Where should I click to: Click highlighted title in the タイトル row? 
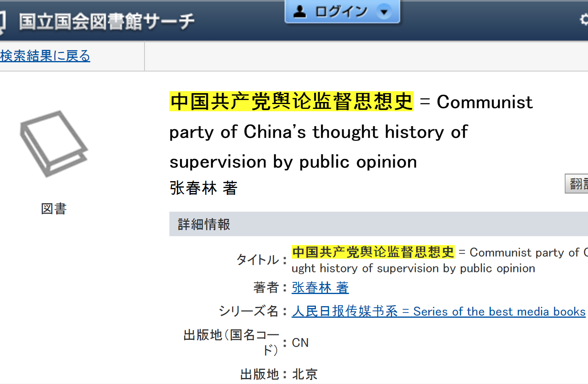(x=373, y=252)
